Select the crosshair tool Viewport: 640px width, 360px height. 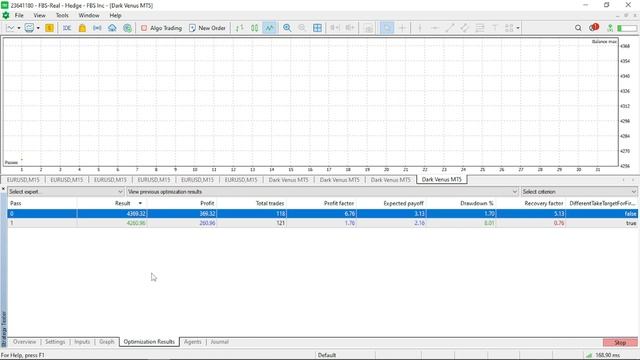tap(402, 28)
